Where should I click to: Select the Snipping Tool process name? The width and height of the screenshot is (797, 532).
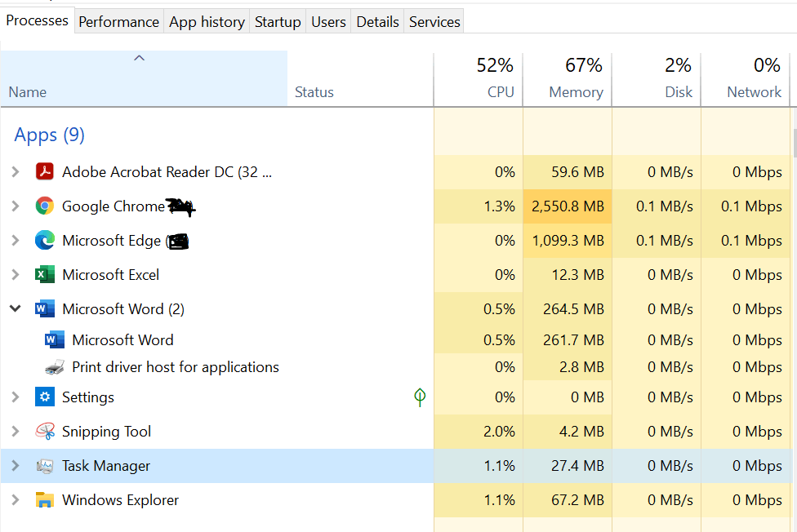tap(106, 432)
